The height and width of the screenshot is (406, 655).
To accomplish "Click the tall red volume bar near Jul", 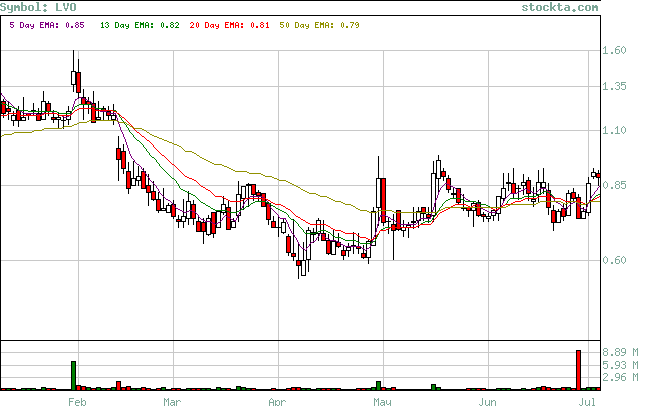I will [579, 370].
